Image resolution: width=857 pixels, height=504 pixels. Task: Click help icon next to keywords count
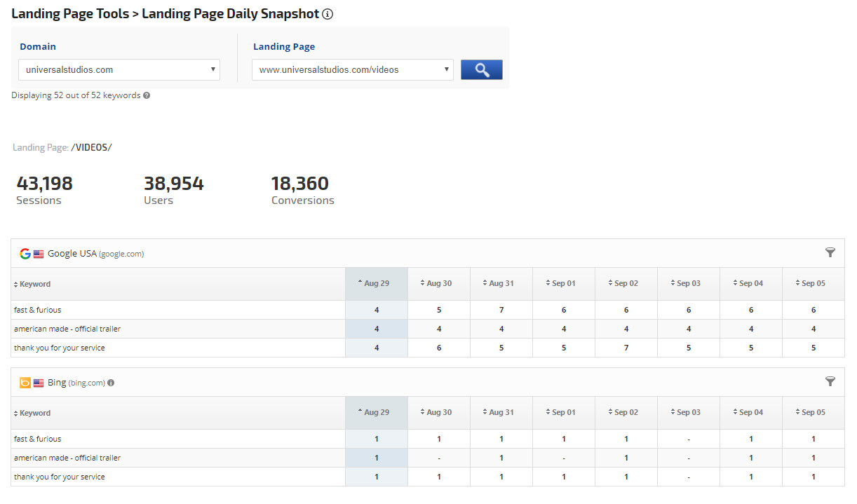(147, 95)
